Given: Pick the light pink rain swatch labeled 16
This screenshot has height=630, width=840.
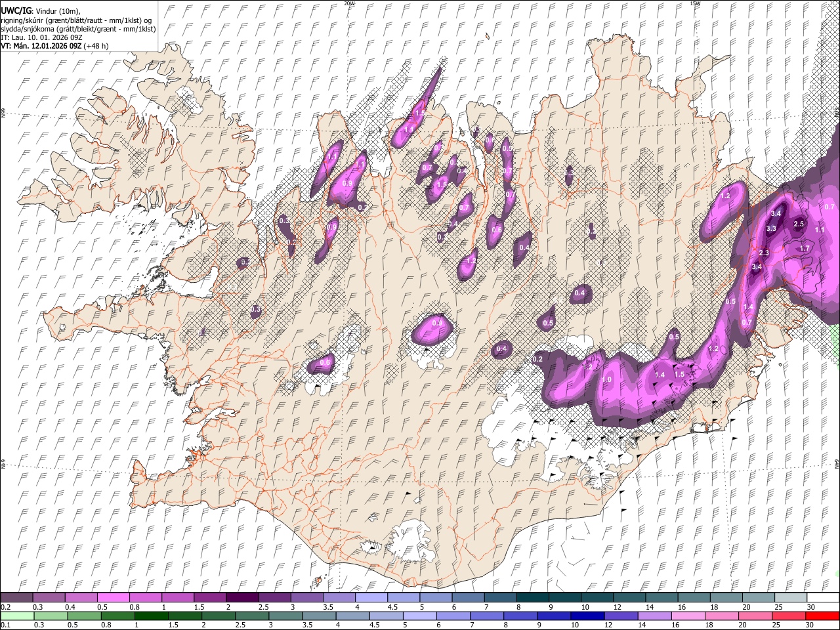Looking at the screenshot, I should pos(688,616).
